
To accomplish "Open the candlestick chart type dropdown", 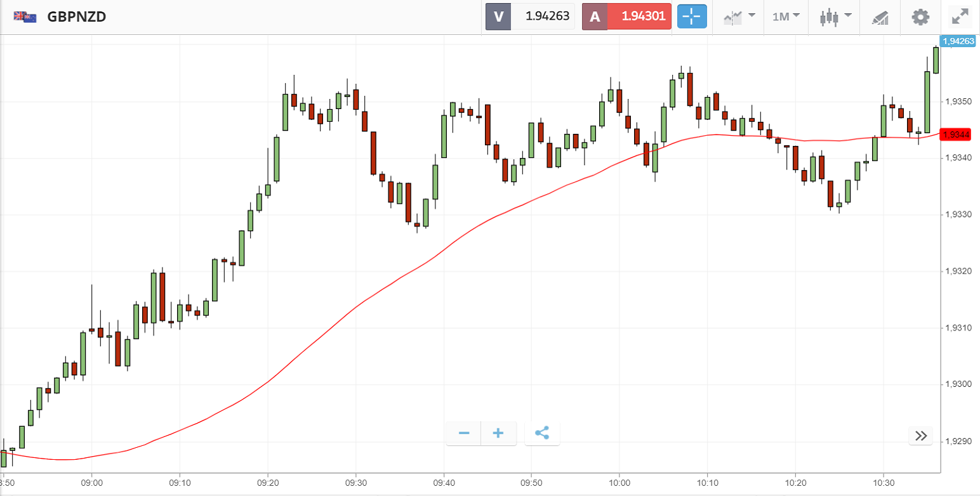I will pos(835,16).
